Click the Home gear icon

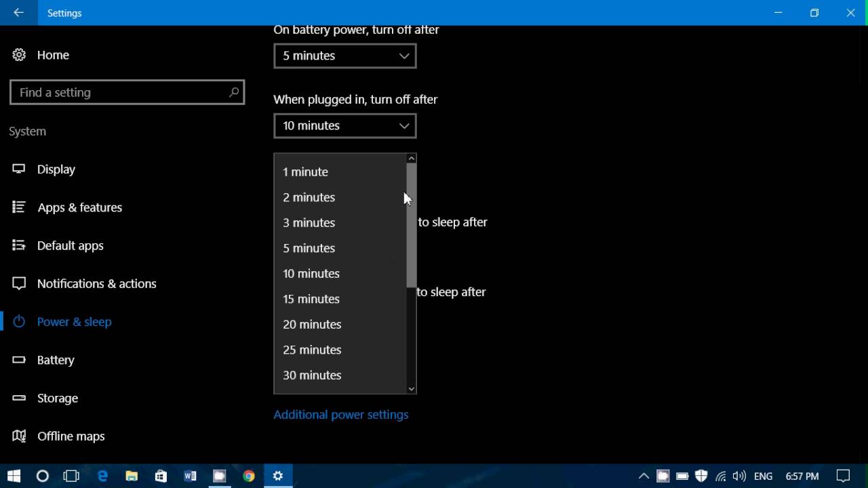(19, 55)
